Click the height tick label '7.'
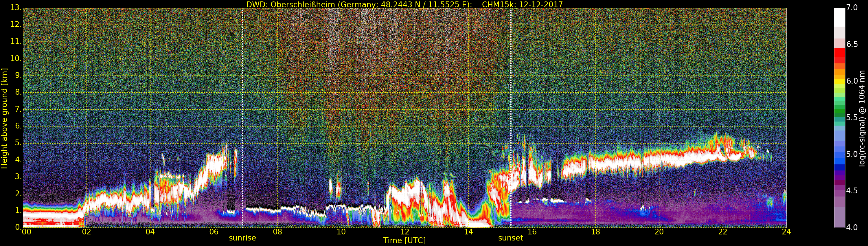The height and width of the screenshot is (246, 868). click(x=18, y=109)
